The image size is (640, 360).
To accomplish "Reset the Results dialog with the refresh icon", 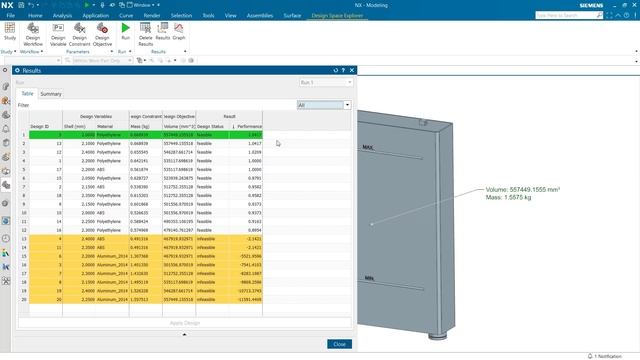I will point(336,70).
